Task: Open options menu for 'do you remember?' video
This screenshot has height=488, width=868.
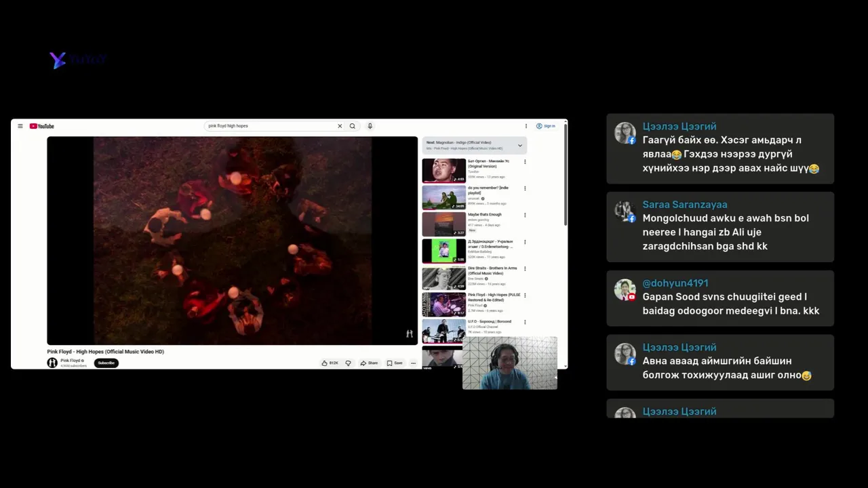Action: pyautogui.click(x=525, y=188)
